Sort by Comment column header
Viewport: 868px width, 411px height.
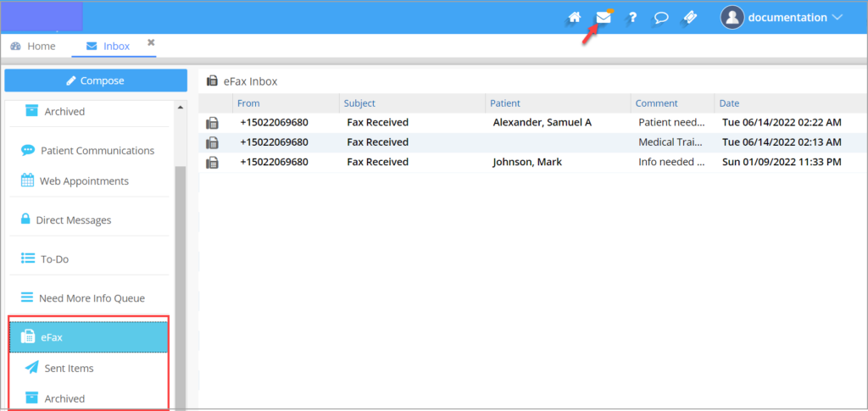coord(657,103)
